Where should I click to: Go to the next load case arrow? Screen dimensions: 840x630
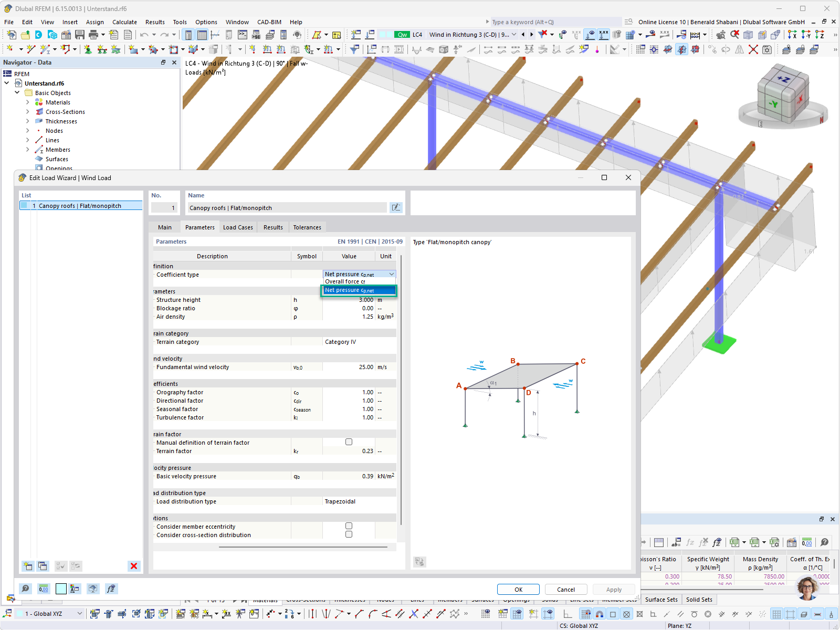point(531,35)
